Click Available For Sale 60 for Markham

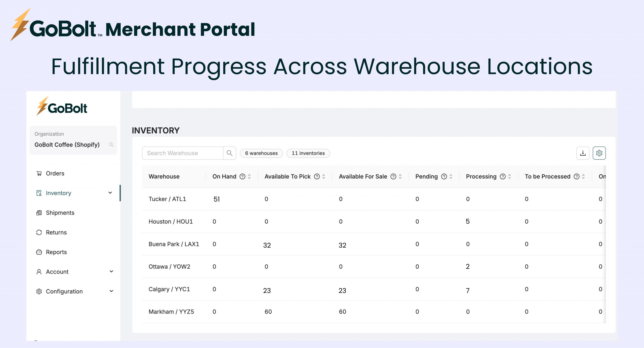pyautogui.click(x=342, y=311)
